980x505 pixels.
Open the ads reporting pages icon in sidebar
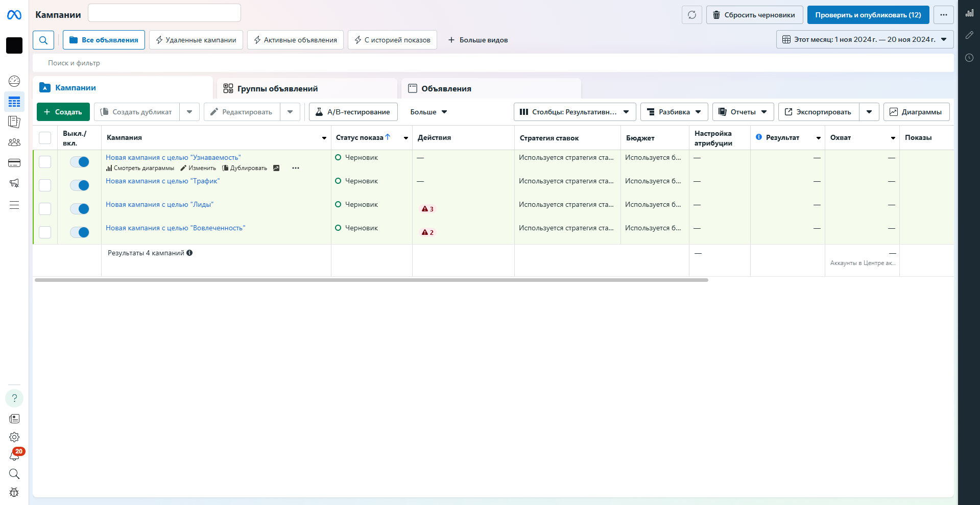pos(14,122)
